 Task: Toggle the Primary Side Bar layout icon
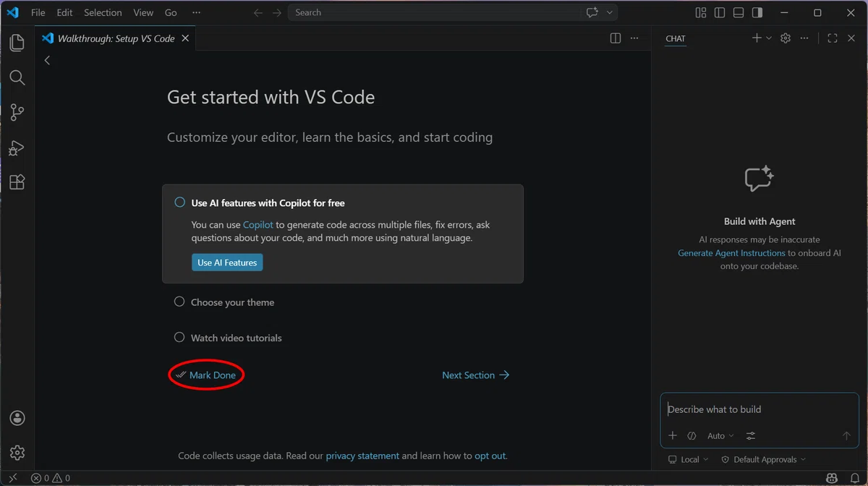(719, 12)
